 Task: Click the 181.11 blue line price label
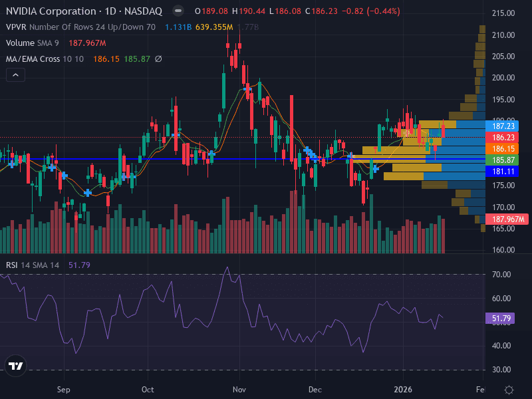pyautogui.click(x=503, y=172)
